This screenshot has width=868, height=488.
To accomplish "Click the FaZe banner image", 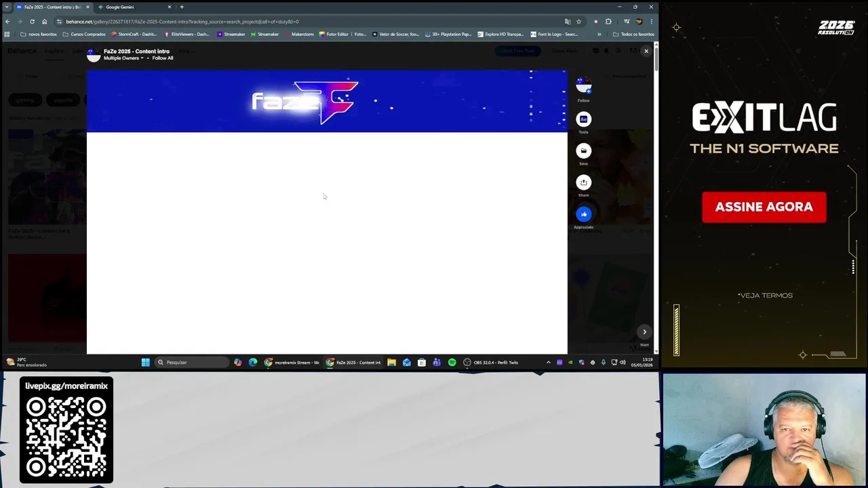I will [327, 101].
